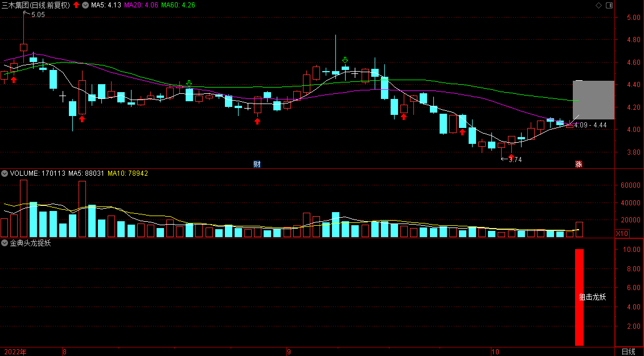Screen dimensions: 644x356
Task: Click the 4.40 price axis value
Action: pos(634,85)
